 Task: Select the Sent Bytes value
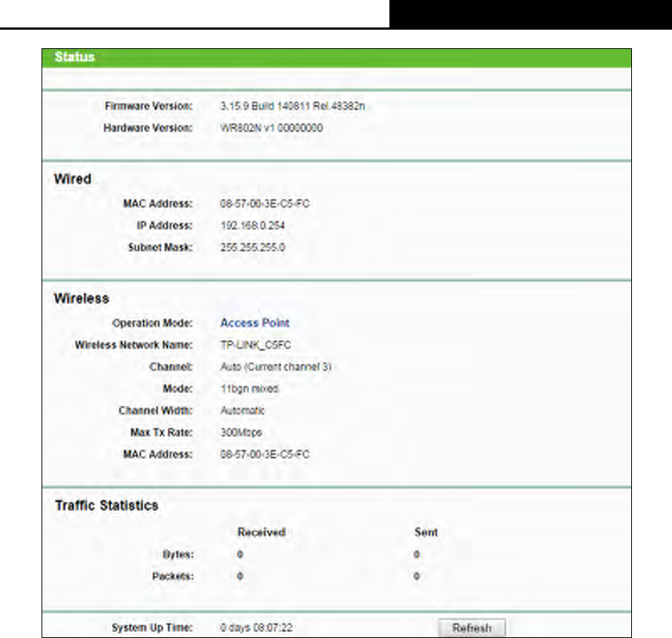pos(417,554)
